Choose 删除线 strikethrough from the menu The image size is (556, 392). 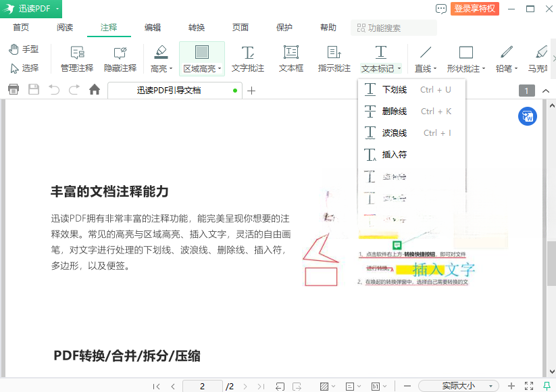click(x=411, y=112)
